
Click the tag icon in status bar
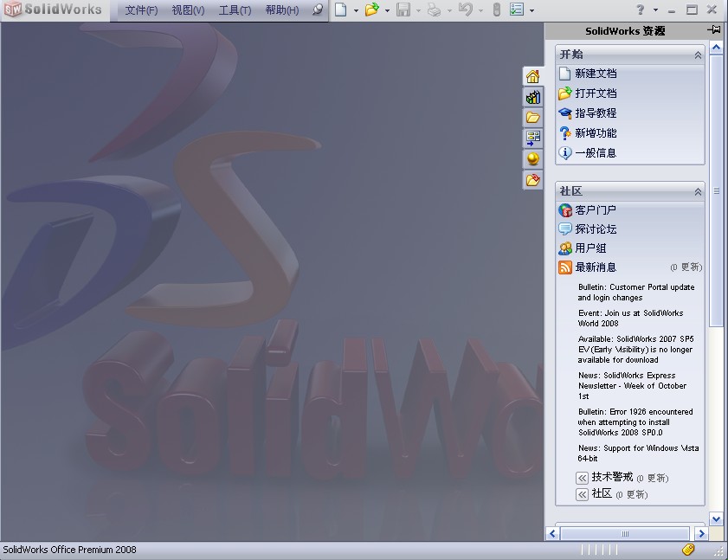coord(688,550)
